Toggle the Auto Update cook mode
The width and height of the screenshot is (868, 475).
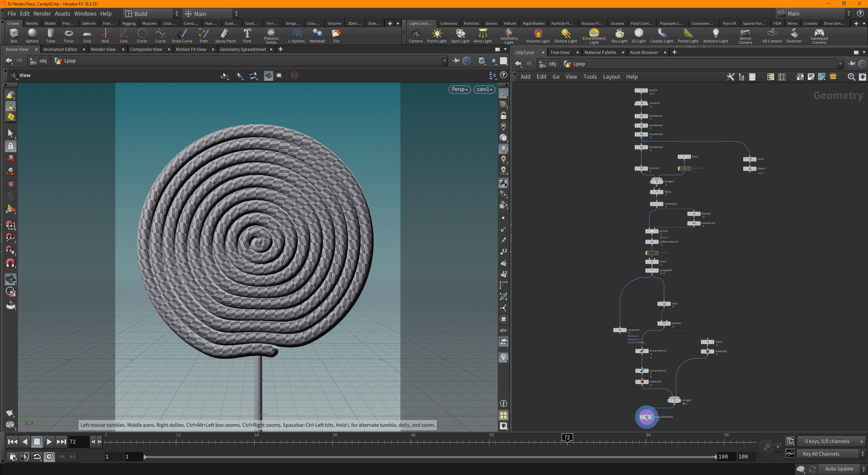839,469
